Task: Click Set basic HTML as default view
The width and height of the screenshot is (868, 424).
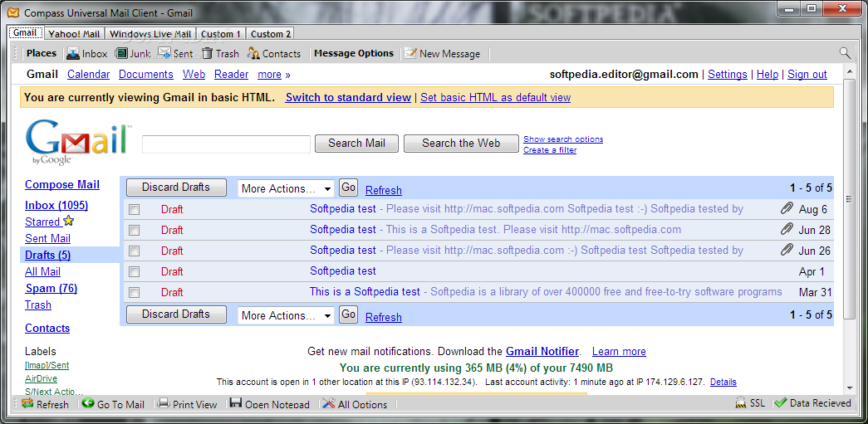Action: pyautogui.click(x=495, y=98)
